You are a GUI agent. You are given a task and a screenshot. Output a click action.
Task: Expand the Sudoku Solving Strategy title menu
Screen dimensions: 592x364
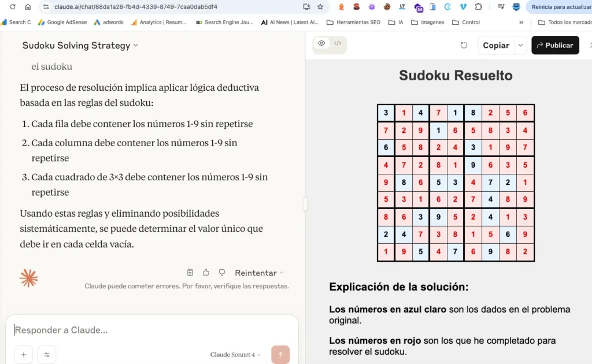(80, 45)
